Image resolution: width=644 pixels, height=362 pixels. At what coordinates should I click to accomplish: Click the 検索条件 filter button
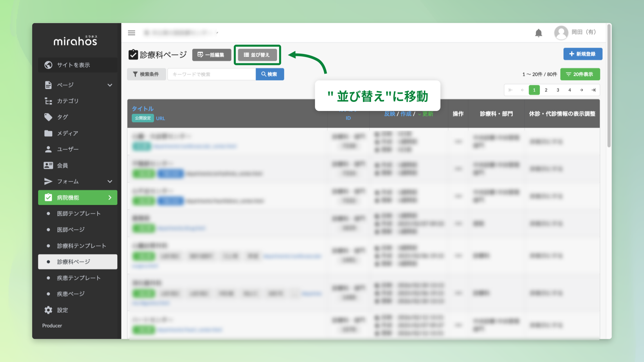tap(146, 74)
